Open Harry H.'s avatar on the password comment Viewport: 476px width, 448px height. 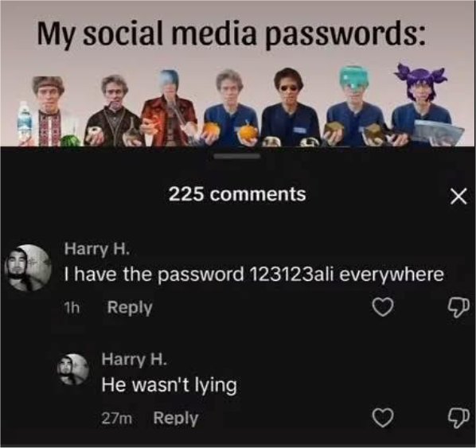[29, 267]
